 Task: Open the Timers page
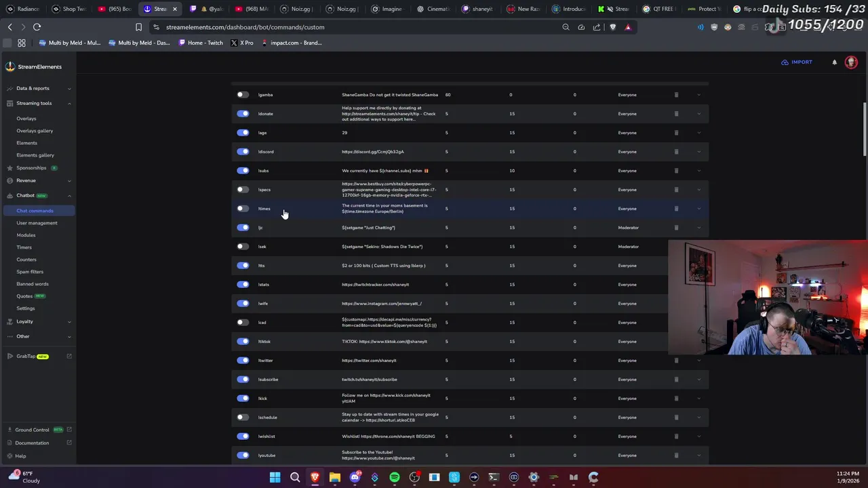pyautogui.click(x=24, y=247)
